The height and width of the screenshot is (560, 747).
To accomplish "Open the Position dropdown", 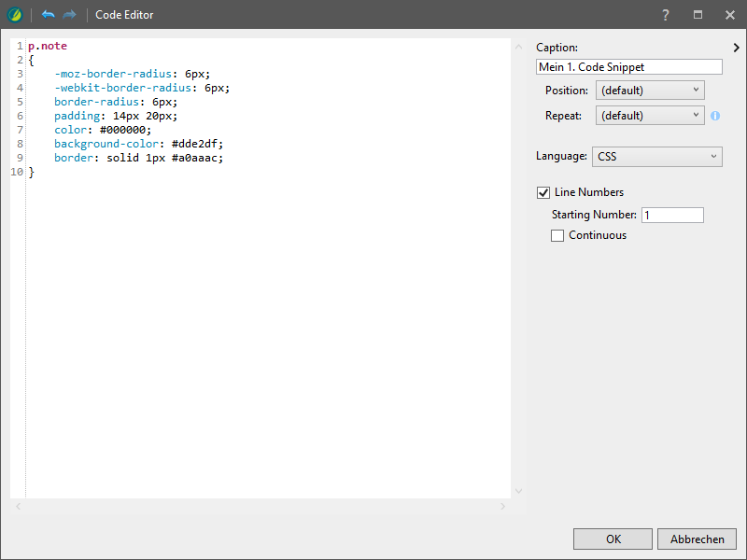I will coord(650,91).
